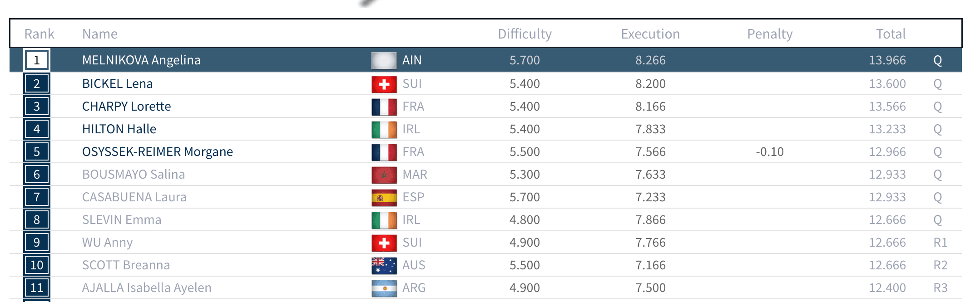The width and height of the screenshot is (980, 302).
Task: Select rank 1 box for MELNIKOVA Angelina
Action: coord(37,60)
